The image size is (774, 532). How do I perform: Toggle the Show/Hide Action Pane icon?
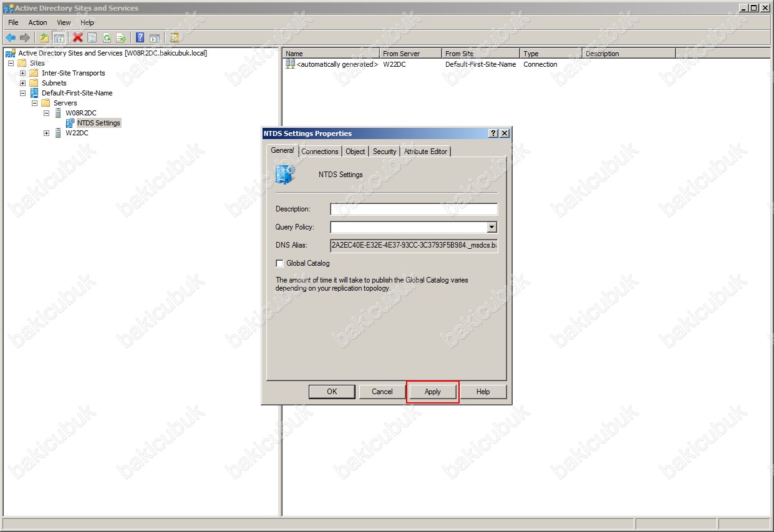[155, 37]
